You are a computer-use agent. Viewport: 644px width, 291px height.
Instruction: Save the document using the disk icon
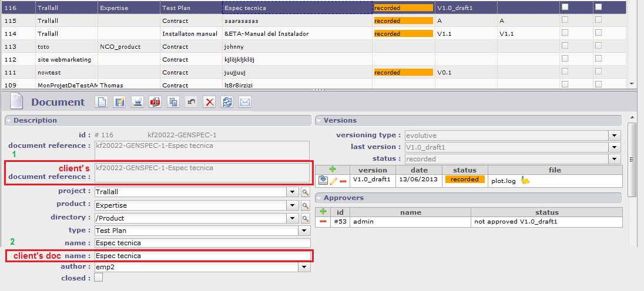coord(119,102)
